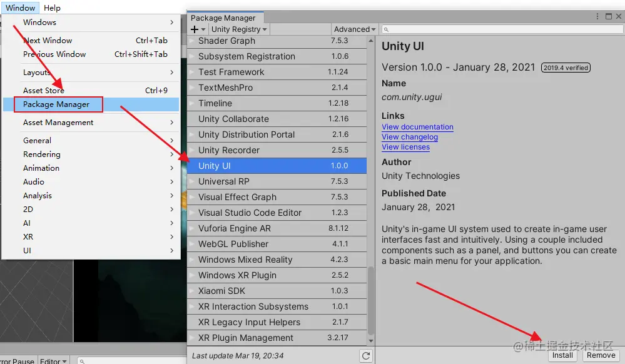Select the WebGL Publisher package
The width and height of the screenshot is (625, 364).
pos(277,244)
